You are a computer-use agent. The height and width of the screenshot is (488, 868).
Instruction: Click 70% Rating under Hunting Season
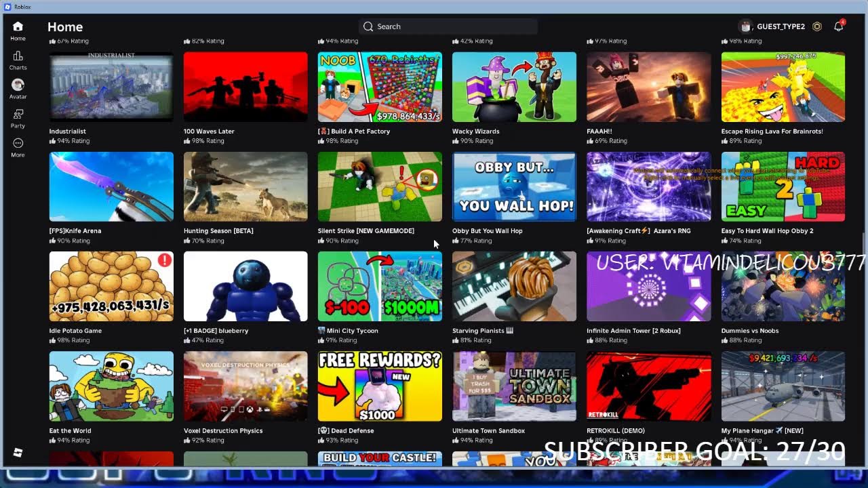(x=204, y=241)
